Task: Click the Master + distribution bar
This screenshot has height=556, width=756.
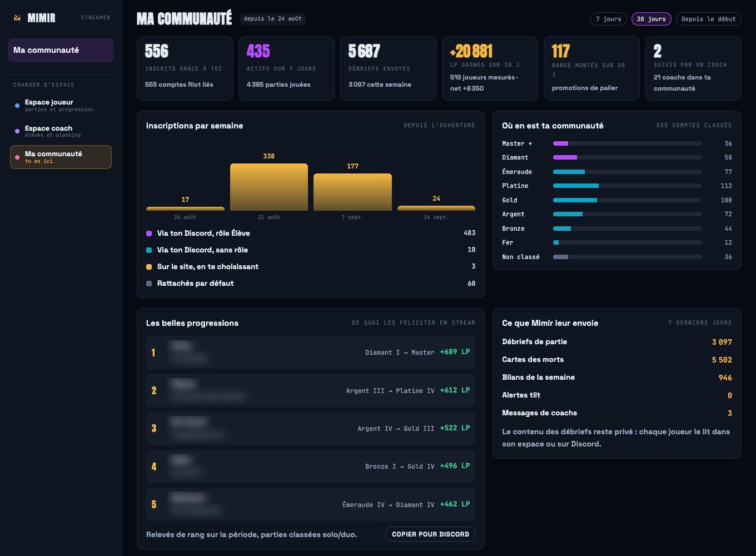Action: click(x=627, y=143)
